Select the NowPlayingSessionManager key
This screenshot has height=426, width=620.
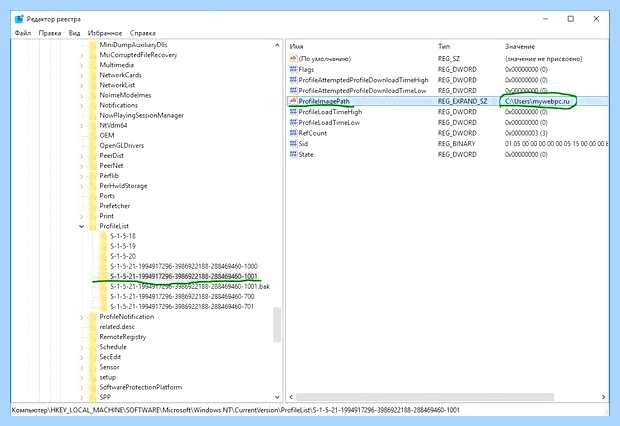(x=141, y=115)
